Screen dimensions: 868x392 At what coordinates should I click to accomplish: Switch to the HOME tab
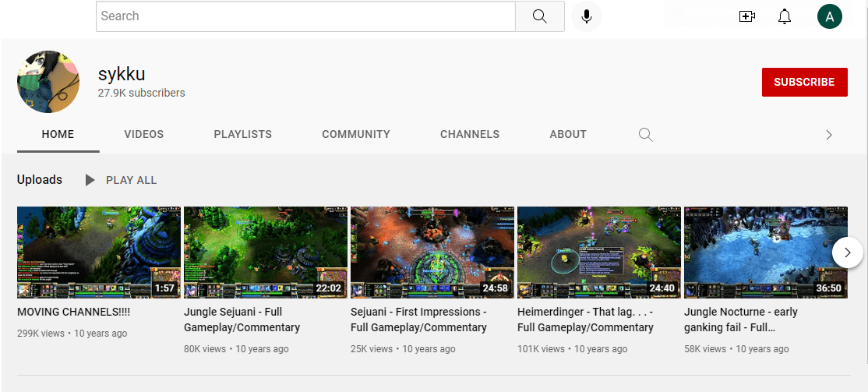coord(58,134)
